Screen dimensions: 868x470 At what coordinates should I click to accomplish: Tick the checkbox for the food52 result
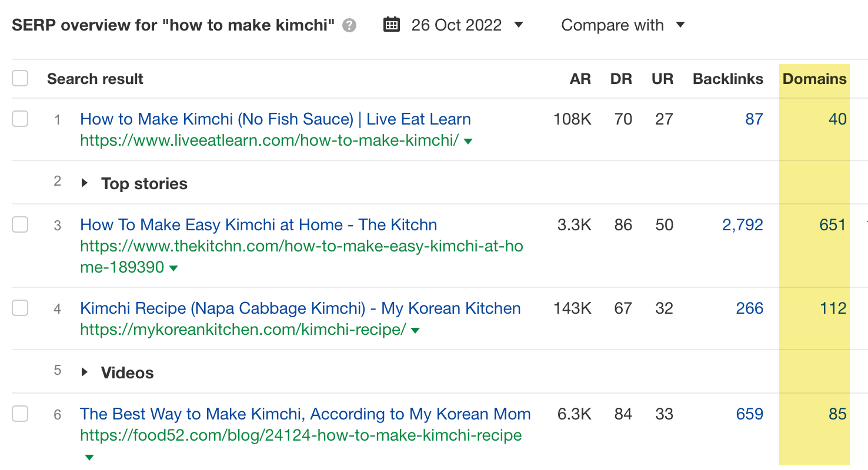coord(20,414)
